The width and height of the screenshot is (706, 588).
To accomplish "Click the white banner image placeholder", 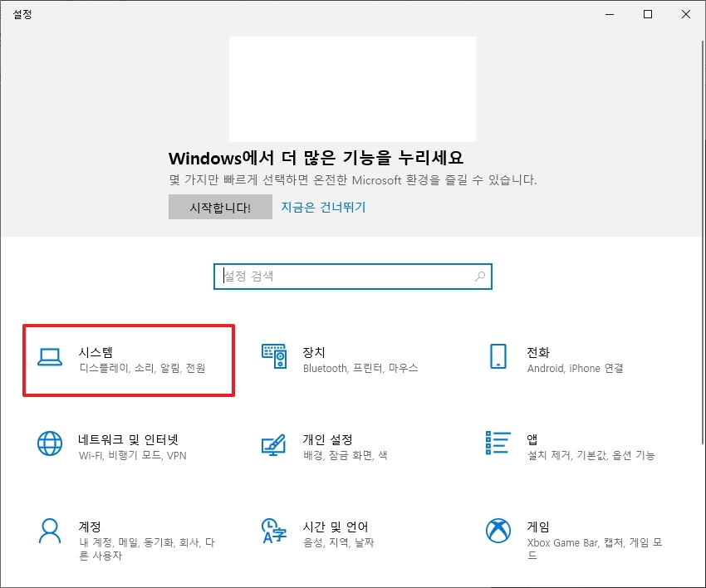I will coord(352,89).
